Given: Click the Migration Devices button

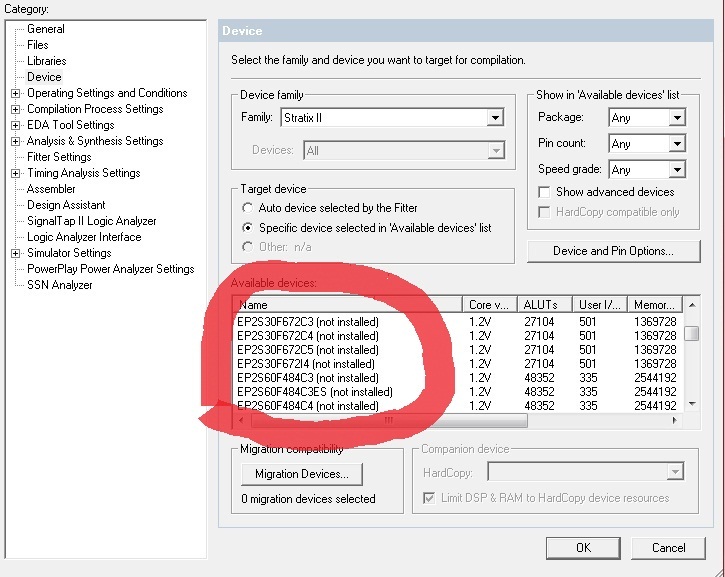Looking at the screenshot, I should click(x=301, y=474).
